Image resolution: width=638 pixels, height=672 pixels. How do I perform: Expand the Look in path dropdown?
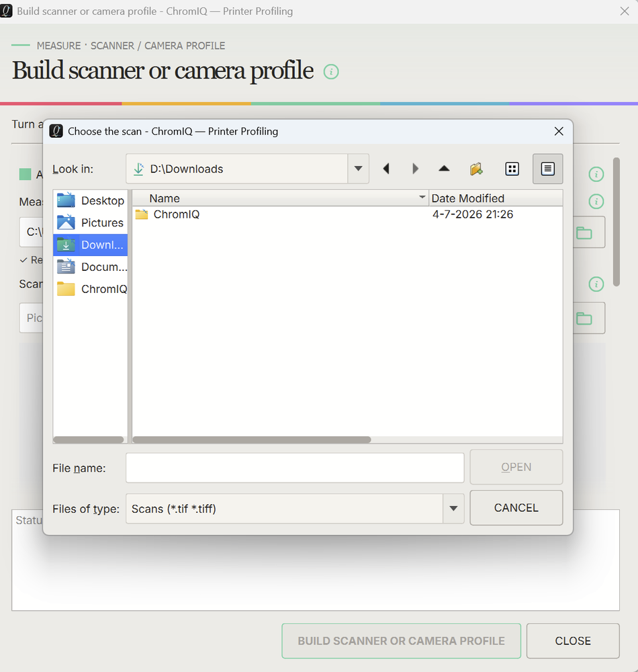click(359, 169)
